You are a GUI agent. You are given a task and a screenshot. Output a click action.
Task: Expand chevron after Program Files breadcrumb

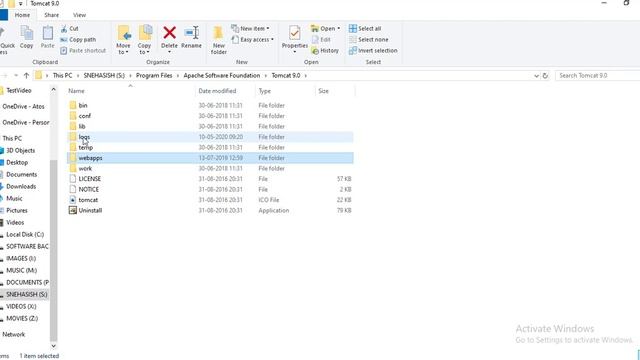[x=178, y=76]
